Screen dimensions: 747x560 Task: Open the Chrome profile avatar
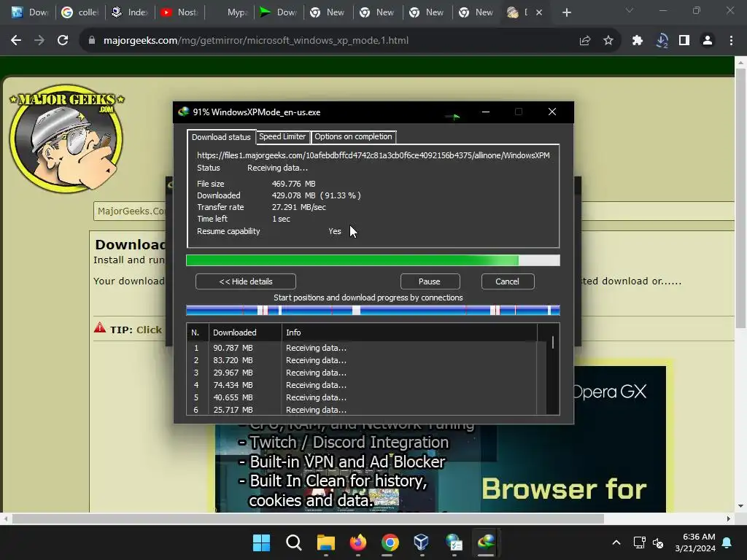(708, 41)
